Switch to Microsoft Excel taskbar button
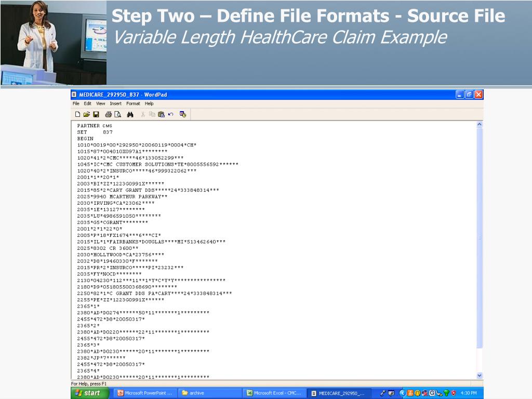The image size is (532, 399). pyautogui.click(x=274, y=393)
